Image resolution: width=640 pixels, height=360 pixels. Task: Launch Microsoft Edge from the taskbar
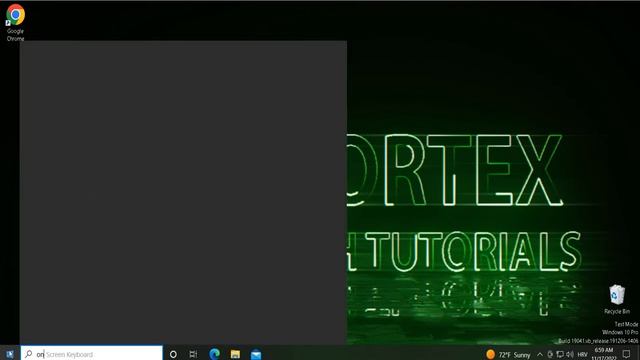[214, 354]
